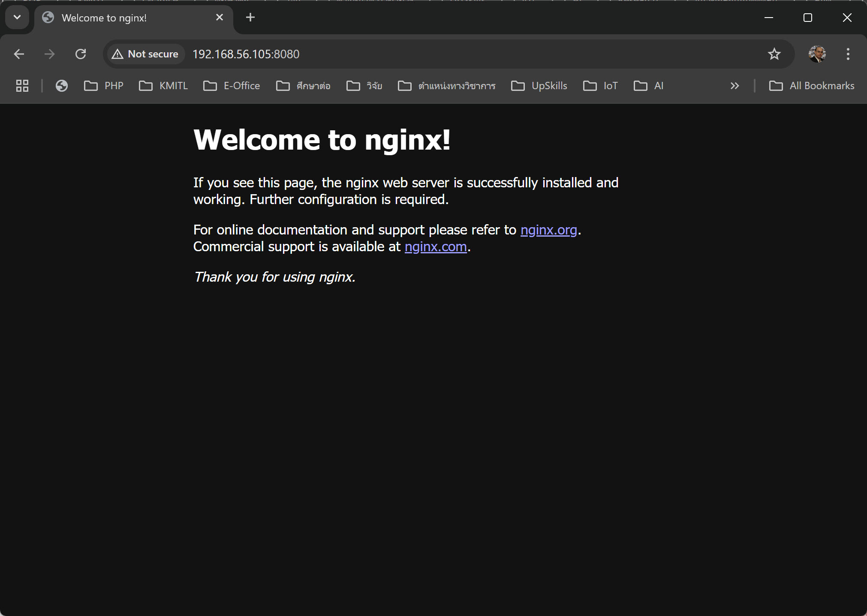Open the Chrome profile avatar

[x=817, y=54]
